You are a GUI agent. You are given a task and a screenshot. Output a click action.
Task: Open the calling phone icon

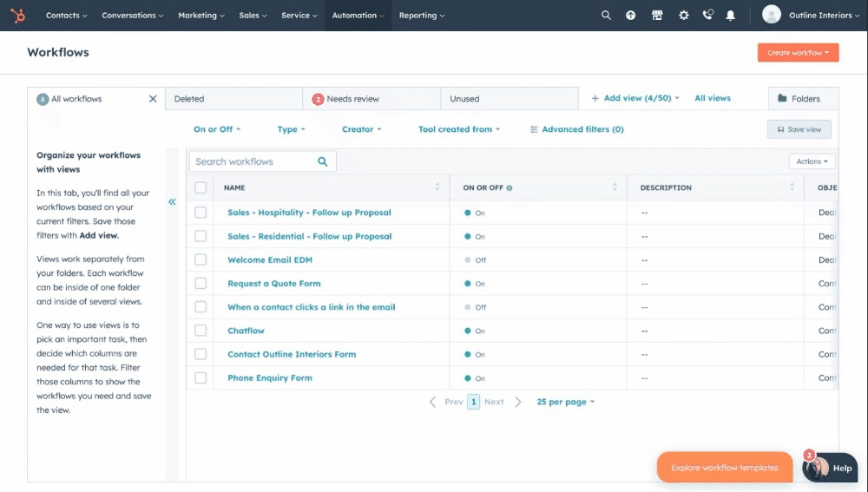[707, 15]
